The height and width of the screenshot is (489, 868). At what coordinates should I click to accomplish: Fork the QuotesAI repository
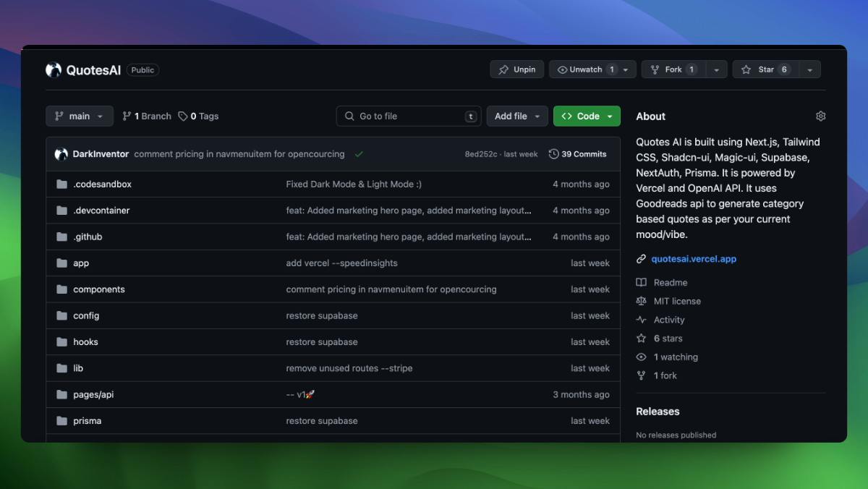point(673,69)
